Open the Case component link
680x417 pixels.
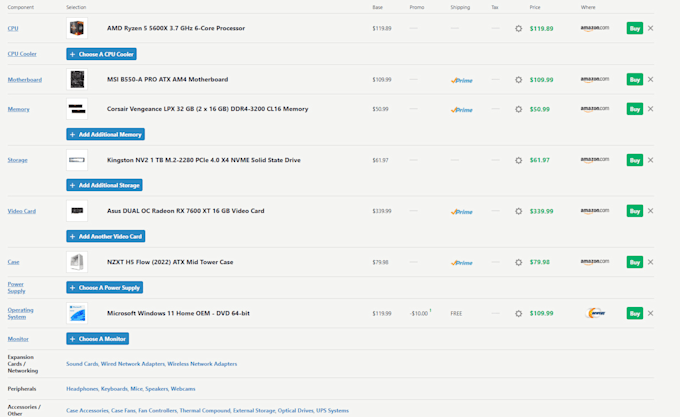point(13,262)
